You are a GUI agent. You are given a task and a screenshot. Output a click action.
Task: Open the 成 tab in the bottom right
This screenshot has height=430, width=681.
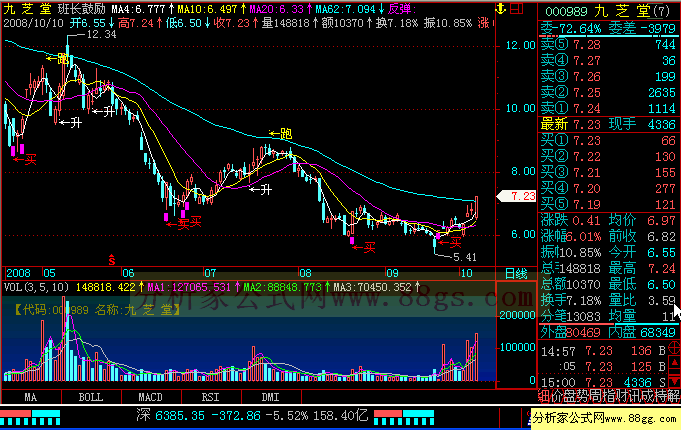[648, 396]
